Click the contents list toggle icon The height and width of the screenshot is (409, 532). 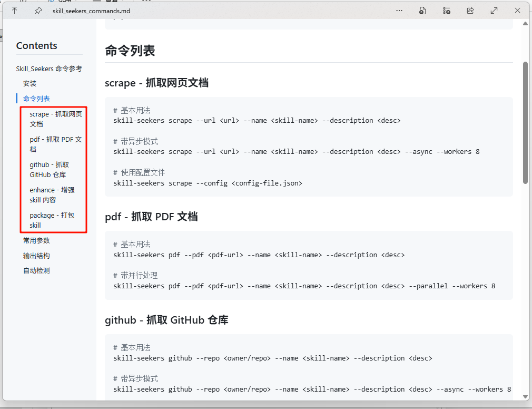coord(447,11)
